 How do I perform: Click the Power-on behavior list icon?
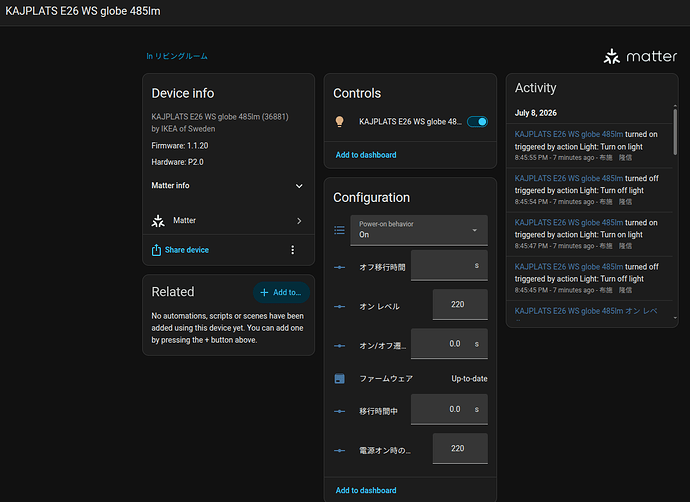pos(339,230)
